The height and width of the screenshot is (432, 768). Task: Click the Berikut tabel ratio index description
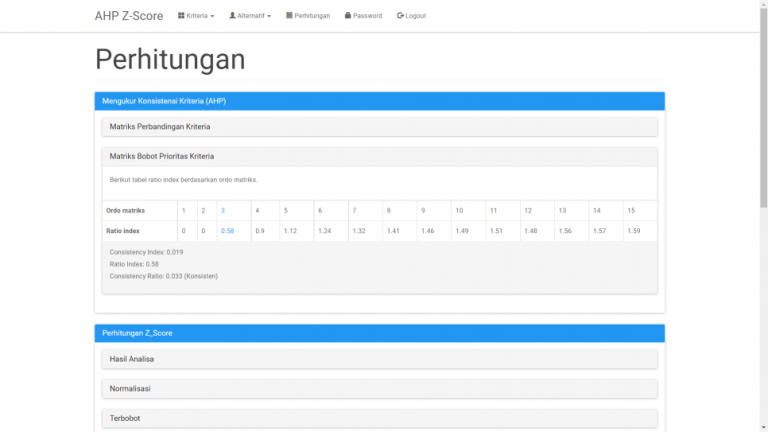(x=184, y=180)
